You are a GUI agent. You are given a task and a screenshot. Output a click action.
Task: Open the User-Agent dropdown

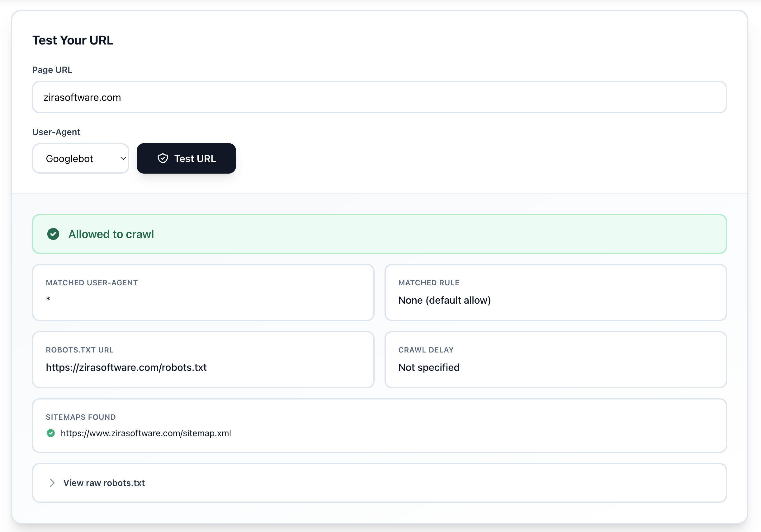click(x=81, y=158)
